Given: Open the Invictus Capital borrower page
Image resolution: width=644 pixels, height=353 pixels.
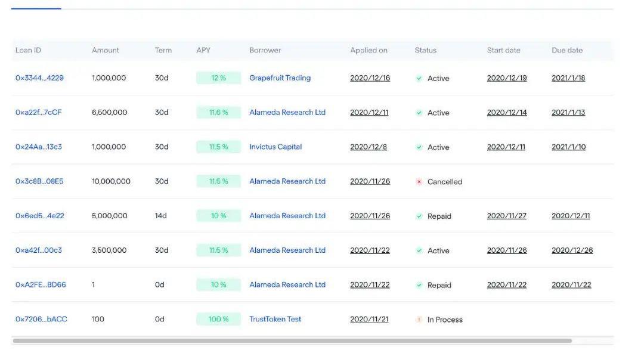Looking at the screenshot, I should [x=275, y=147].
